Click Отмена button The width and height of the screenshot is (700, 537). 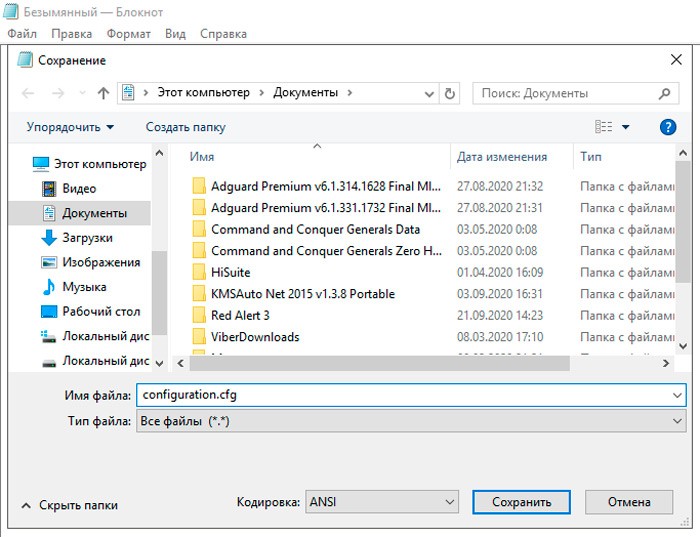(629, 503)
